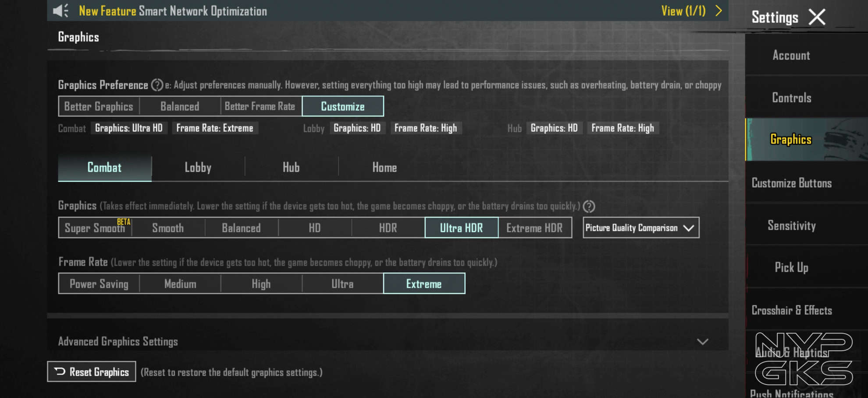
Task: Click the Graphics Preference help question mark
Action: [x=157, y=85]
